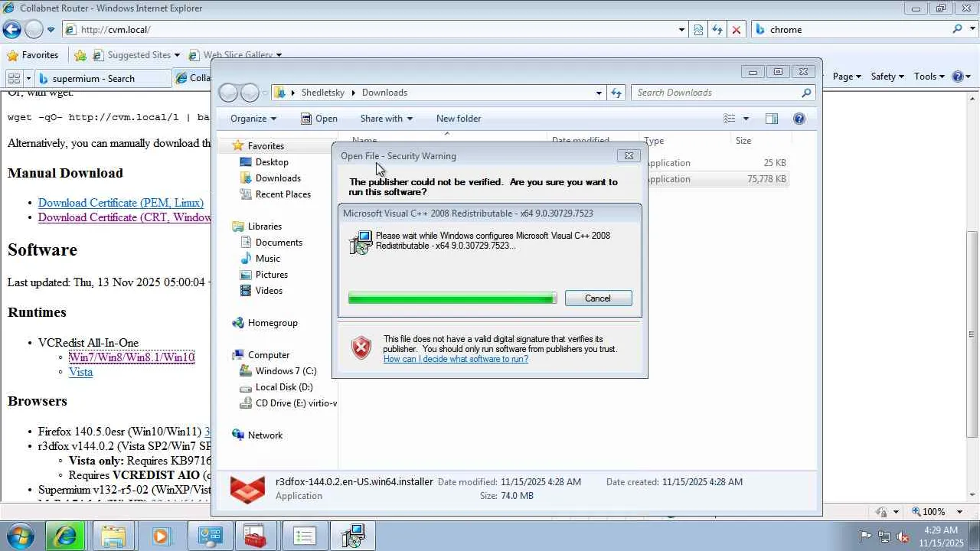The height and width of the screenshot is (551, 980).
Task: Cancel the Visual C++ 2008 configuration
Action: (x=598, y=298)
